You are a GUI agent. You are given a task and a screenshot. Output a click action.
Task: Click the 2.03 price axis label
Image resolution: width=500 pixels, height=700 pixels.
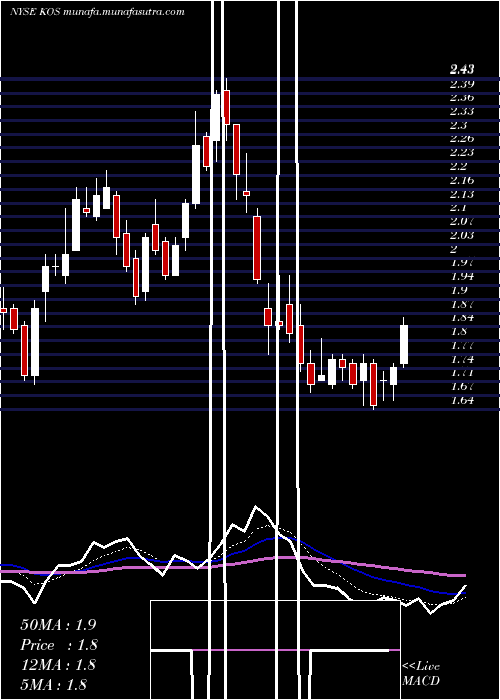pyautogui.click(x=462, y=235)
